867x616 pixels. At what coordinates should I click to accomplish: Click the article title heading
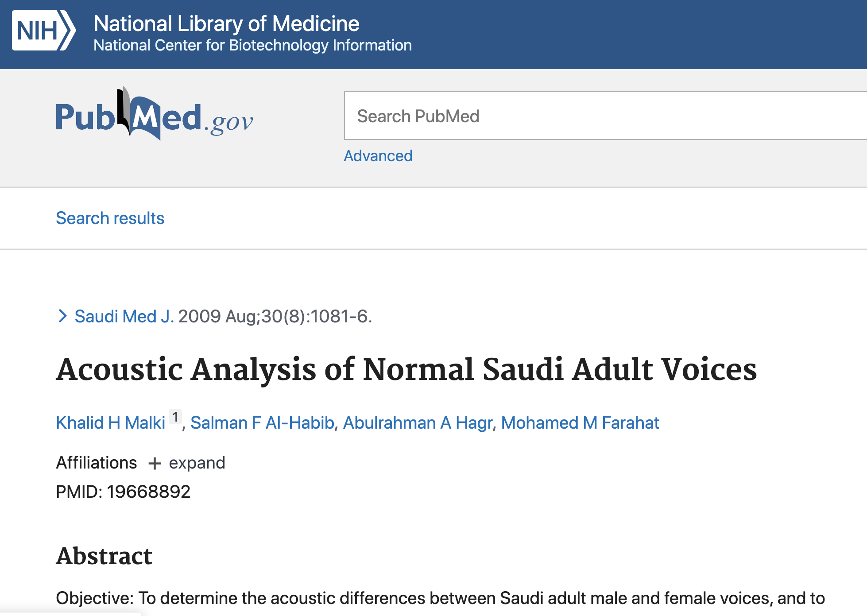point(406,369)
